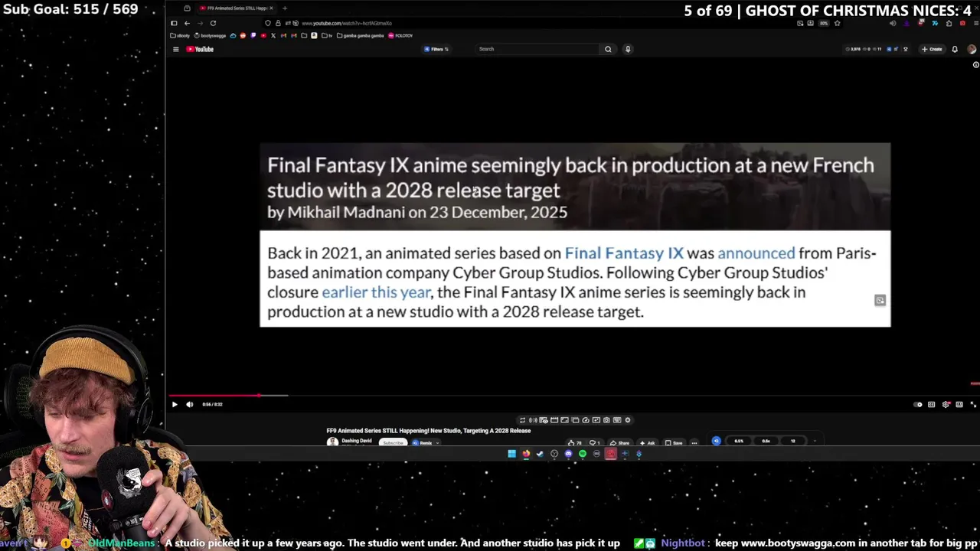This screenshot has height=551, width=980.
Task: Click the red camera extension icon
Action: (x=962, y=23)
